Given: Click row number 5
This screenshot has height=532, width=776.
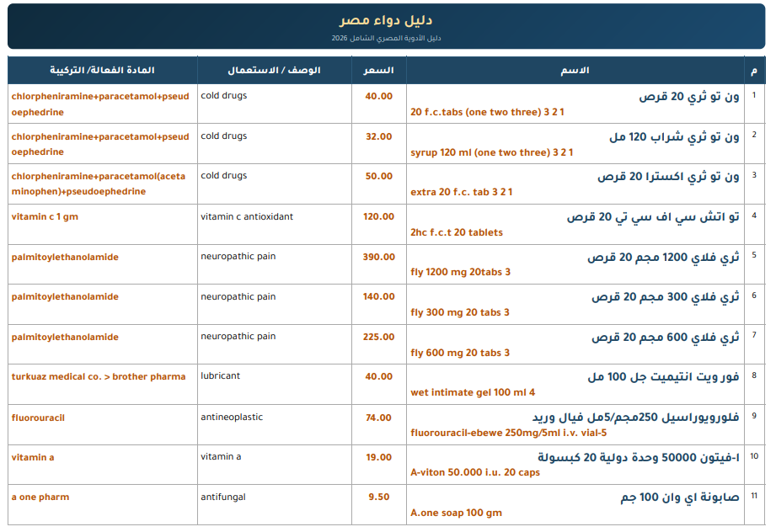Looking at the screenshot, I should [x=754, y=255].
